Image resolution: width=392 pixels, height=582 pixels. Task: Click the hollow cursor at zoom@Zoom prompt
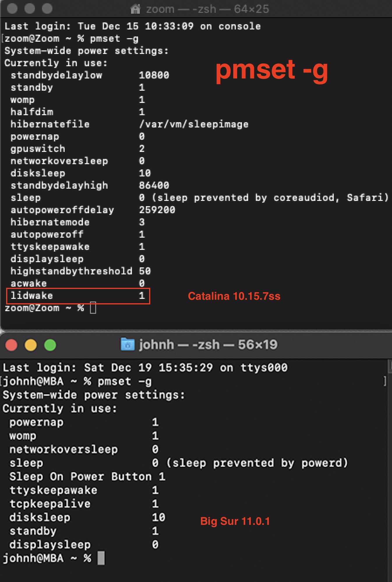[93, 308]
